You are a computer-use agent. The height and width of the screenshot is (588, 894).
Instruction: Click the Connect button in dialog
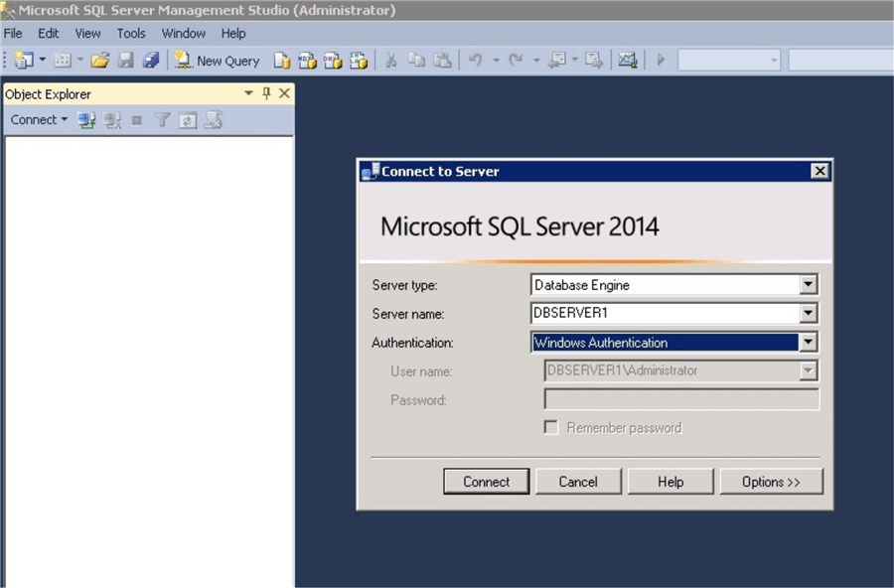pyautogui.click(x=487, y=482)
